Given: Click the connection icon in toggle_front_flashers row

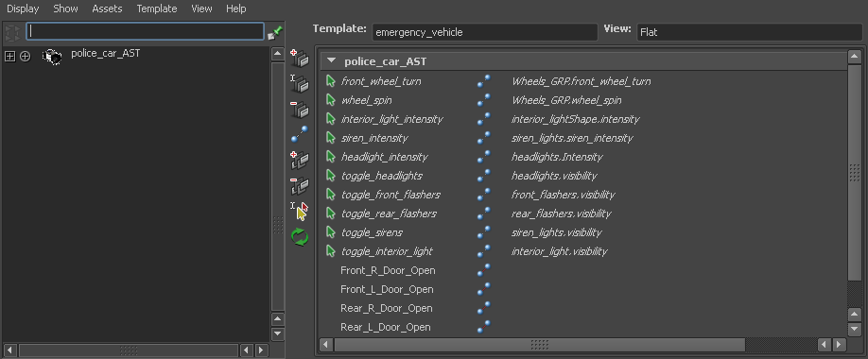Looking at the screenshot, I should click(x=483, y=195).
